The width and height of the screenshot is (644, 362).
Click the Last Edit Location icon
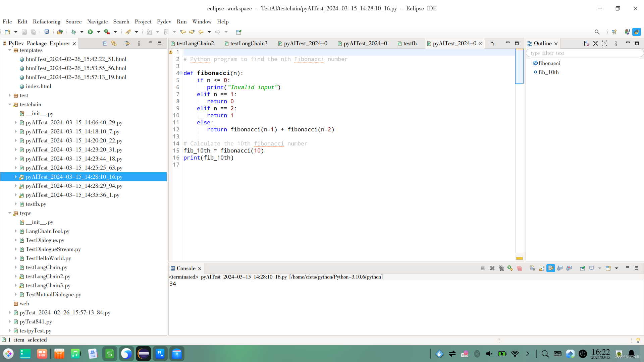(183, 32)
